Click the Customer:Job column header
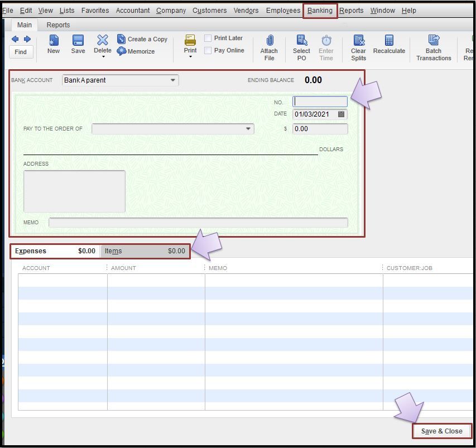Image resolution: width=476 pixels, height=448 pixels. 409,268
